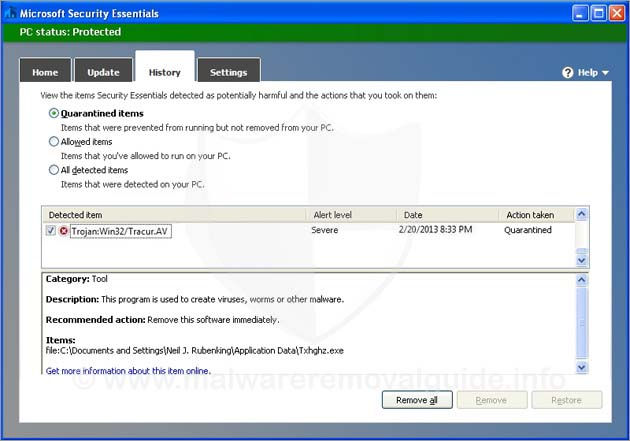This screenshot has width=630, height=441.
Task: Click the 2/20/2013 8:33 PM date cell
Action: coord(435,230)
